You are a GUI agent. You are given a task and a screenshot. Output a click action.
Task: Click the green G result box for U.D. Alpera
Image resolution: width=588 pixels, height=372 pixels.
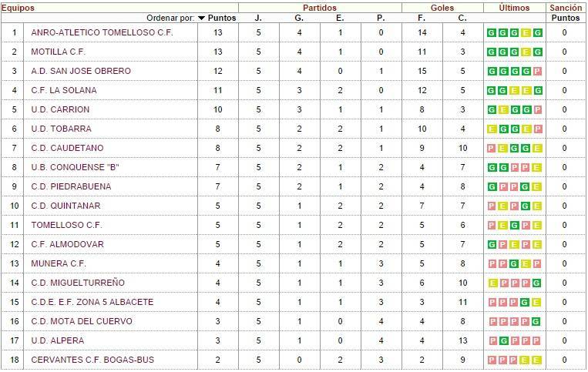(503, 340)
